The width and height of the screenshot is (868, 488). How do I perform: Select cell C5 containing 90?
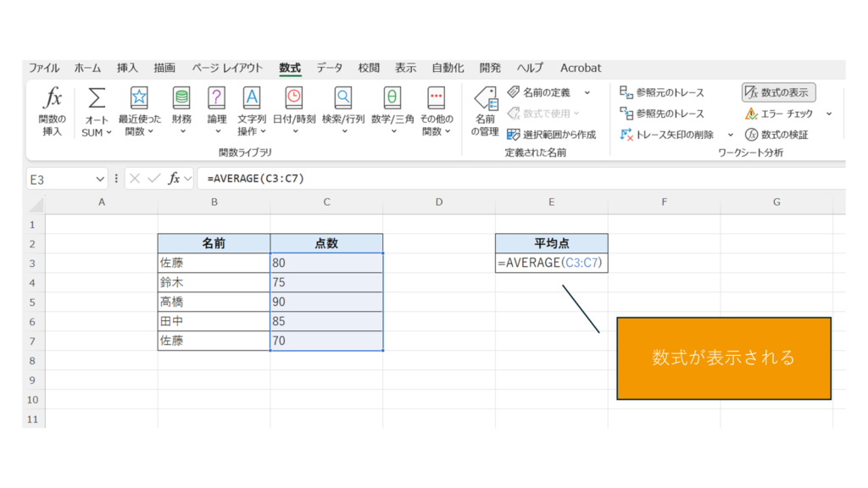[326, 302]
